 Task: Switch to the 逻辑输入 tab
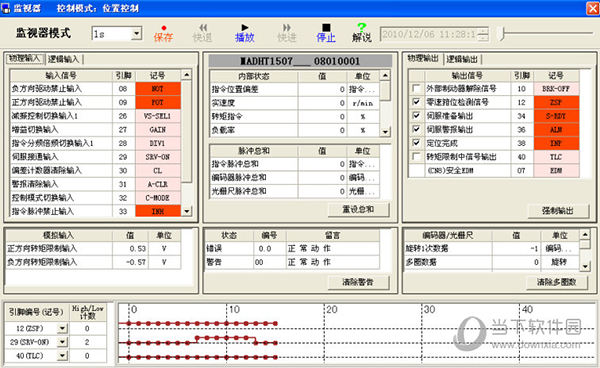click(x=64, y=59)
